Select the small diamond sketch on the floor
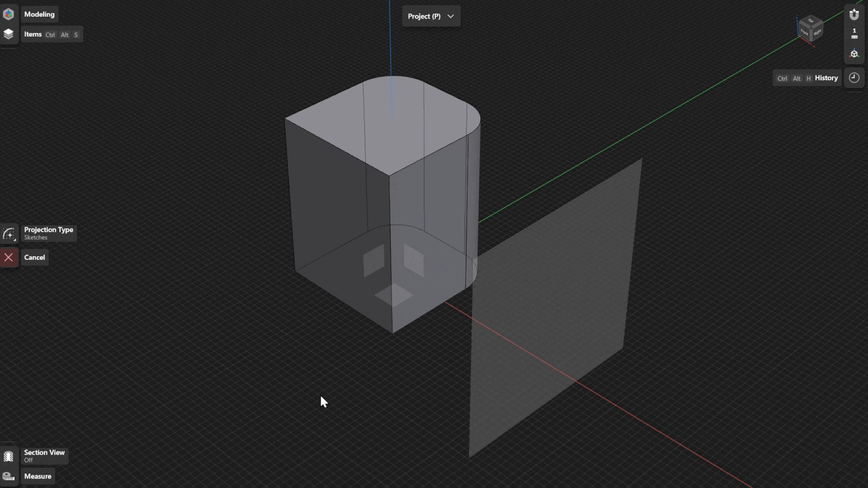Screen dimensions: 868x488 (x=394, y=295)
